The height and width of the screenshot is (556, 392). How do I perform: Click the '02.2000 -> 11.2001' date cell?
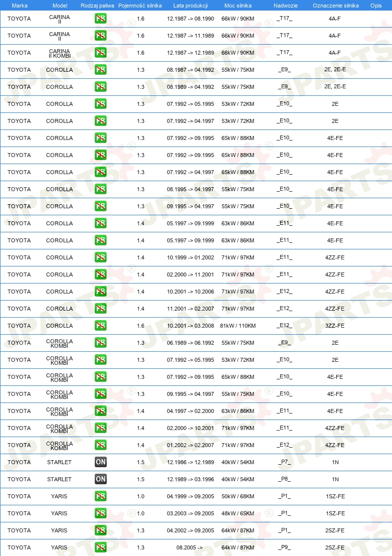click(190, 274)
